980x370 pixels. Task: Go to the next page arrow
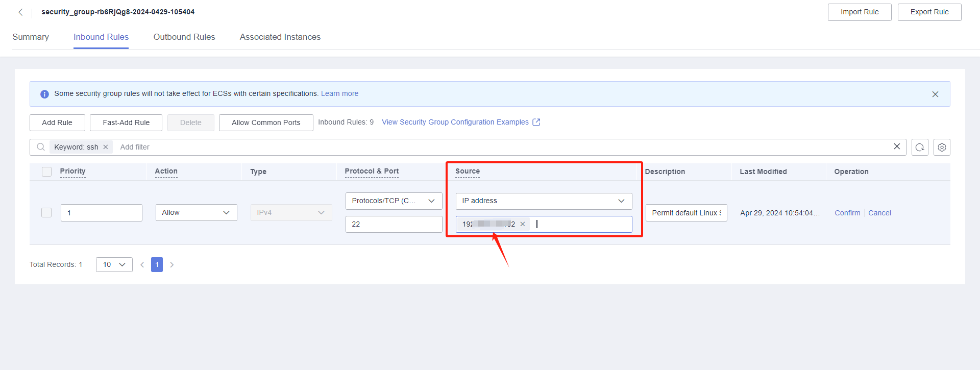coord(172,264)
